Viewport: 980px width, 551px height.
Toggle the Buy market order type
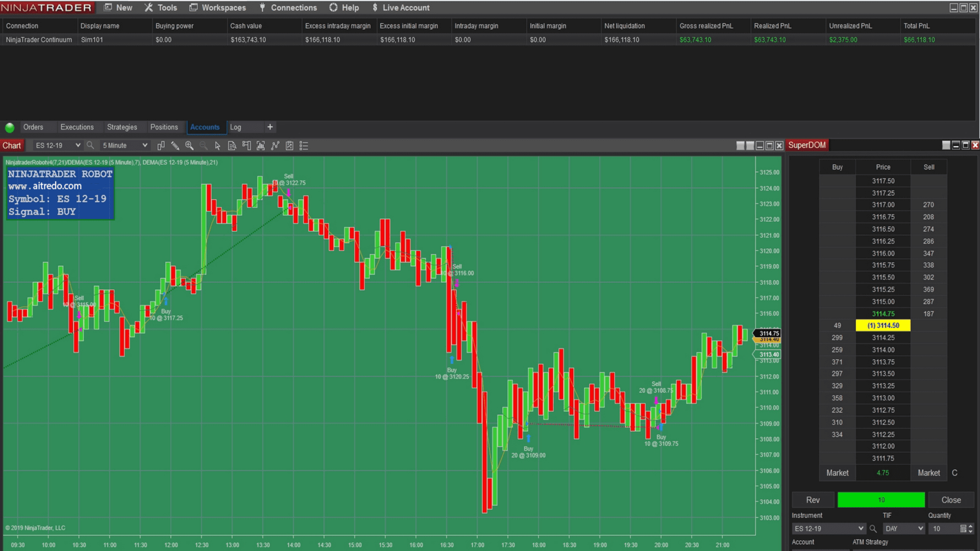click(837, 472)
